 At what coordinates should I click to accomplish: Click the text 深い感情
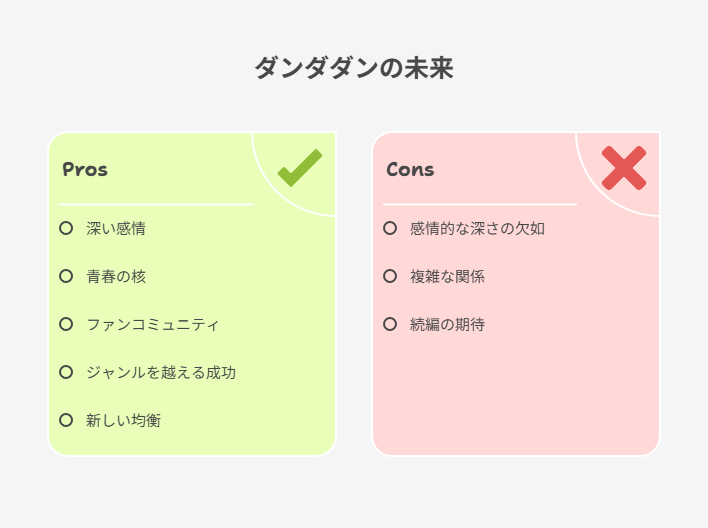(x=116, y=229)
